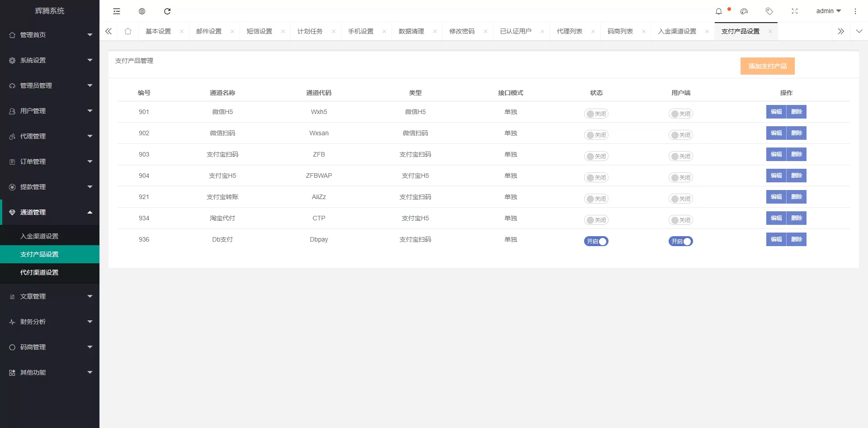The image size is (868, 428).
Task: Close the 短信设置 tab
Action: point(283,31)
